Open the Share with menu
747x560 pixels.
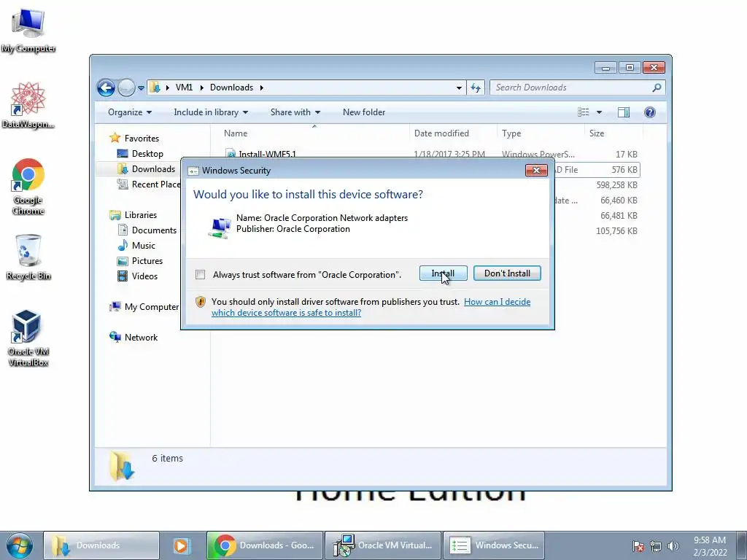295,112
